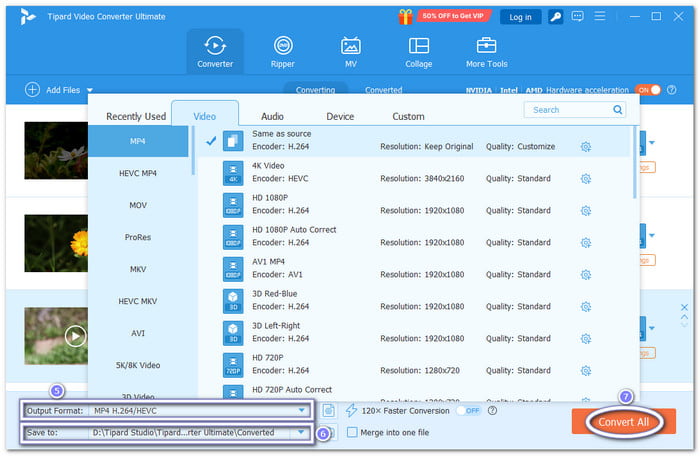Open the Collage module

(418, 52)
